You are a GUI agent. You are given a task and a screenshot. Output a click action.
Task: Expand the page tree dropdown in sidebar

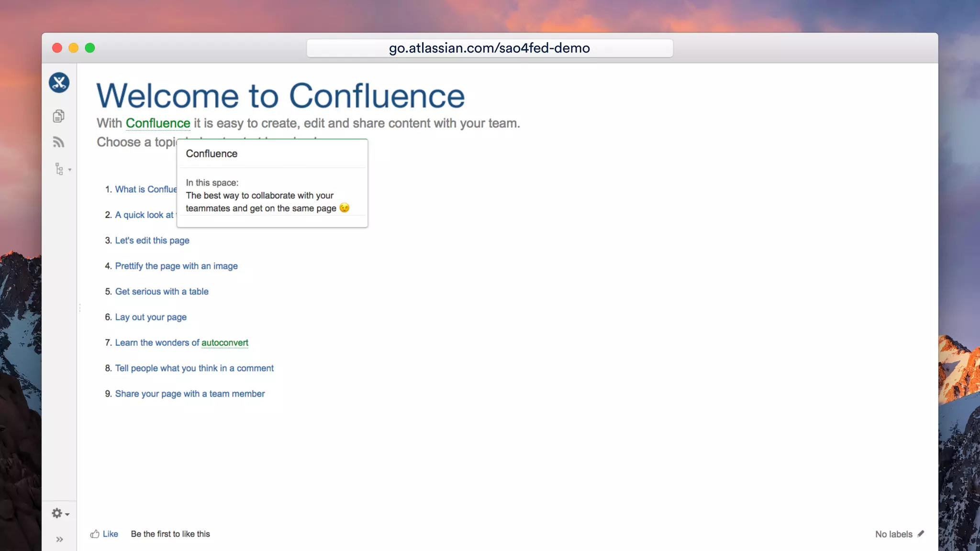[63, 169]
